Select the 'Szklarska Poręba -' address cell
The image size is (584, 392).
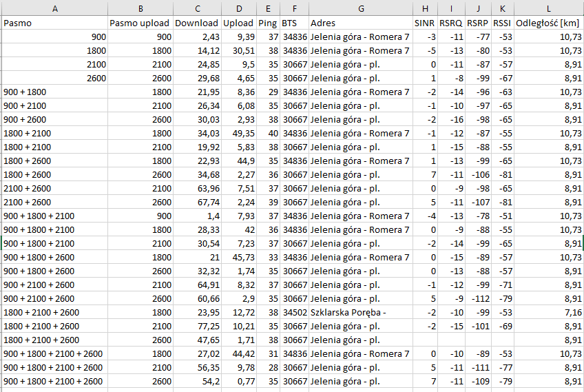[361, 313]
